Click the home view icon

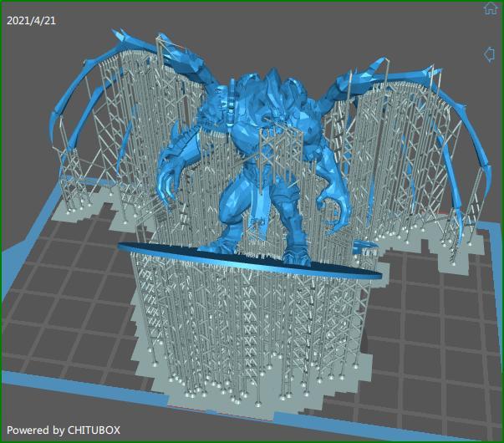point(491,9)
